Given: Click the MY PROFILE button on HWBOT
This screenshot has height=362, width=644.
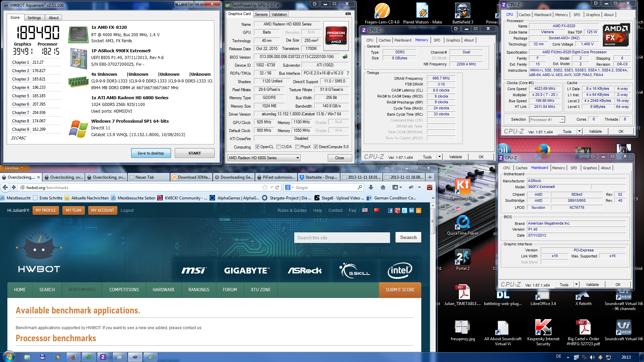Looking at the screenshot, I should [x=46, y=210].
